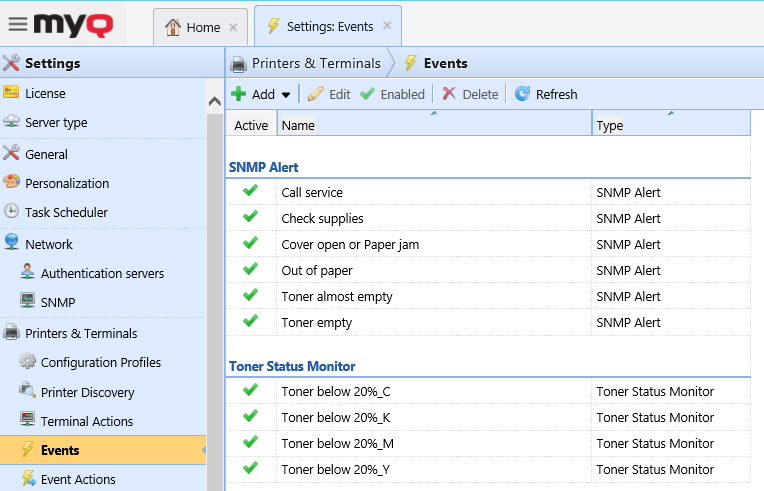The width and height of the screenshot is (764, 491).
Task: Sort events by Name column header
Action: (434, 125)
